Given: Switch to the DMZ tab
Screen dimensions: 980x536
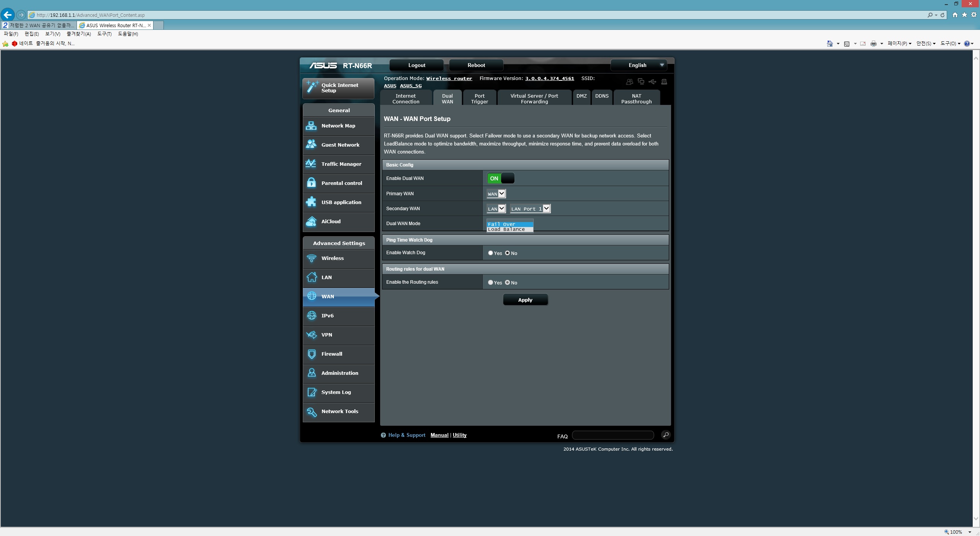Looking at the screenshot, I should 581,97.
